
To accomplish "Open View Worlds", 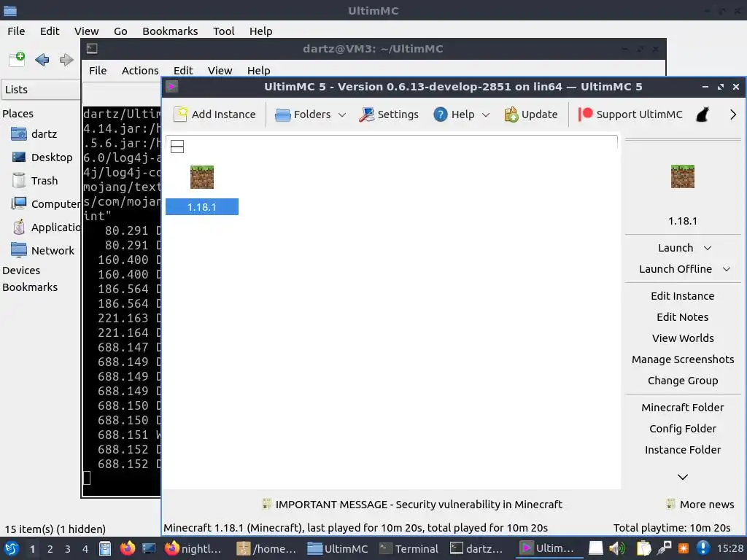I will 683,338.
